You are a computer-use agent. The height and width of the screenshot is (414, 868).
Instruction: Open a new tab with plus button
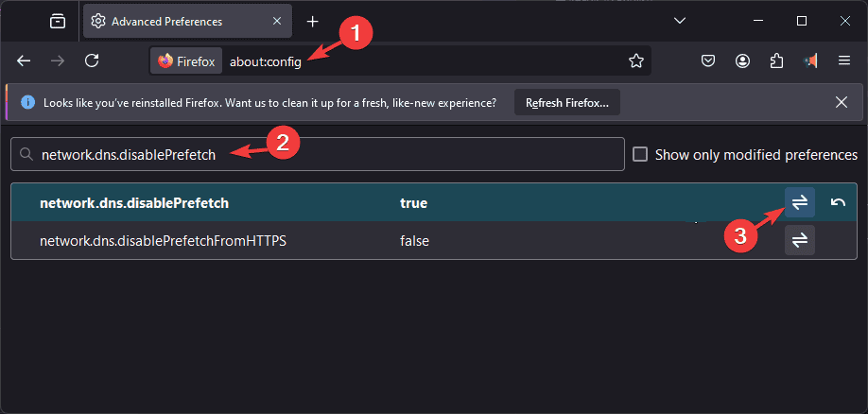313,22
